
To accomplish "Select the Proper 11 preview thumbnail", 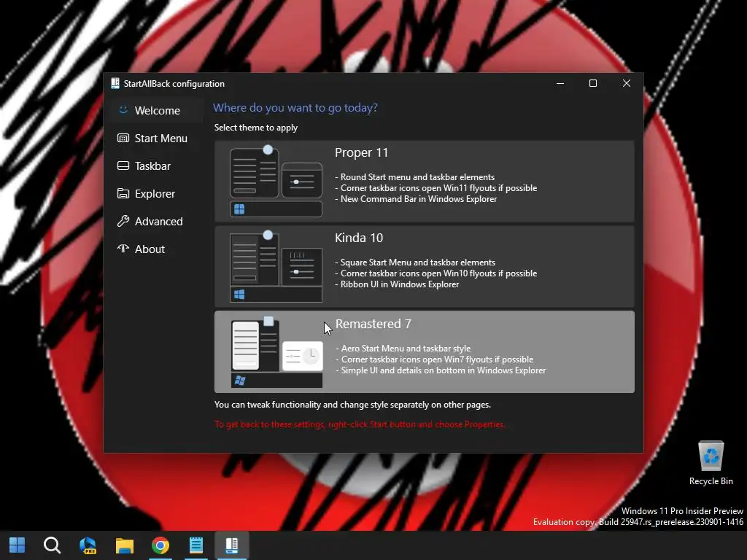I will point(276,181).
